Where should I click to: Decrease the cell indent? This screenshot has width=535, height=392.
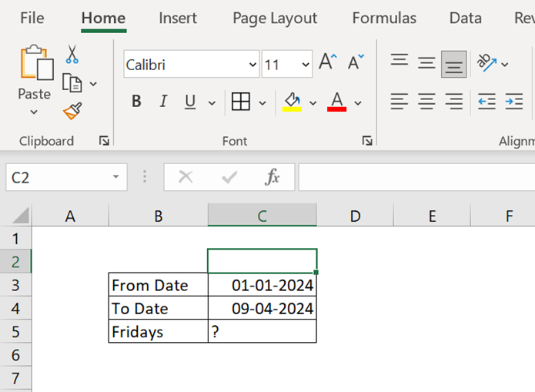[x=487, y=102]
